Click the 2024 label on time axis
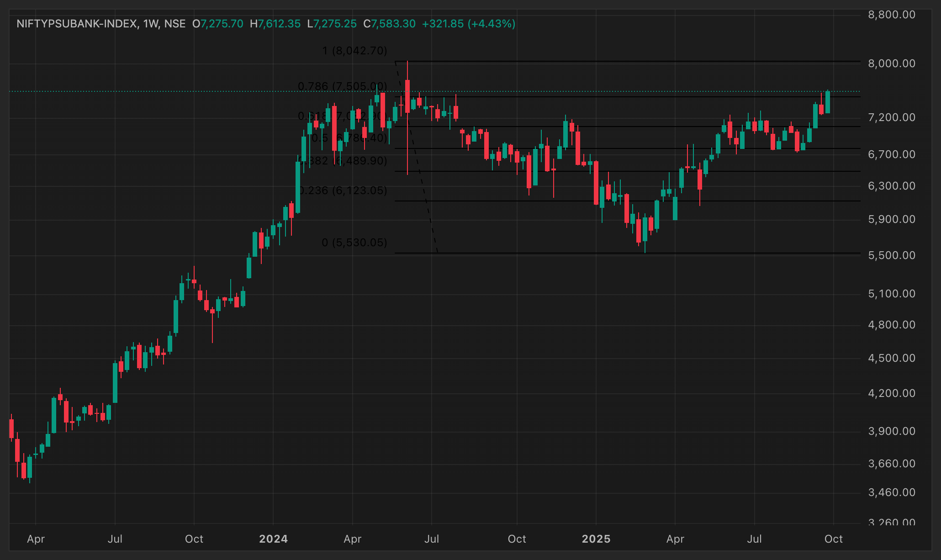The image size is (941, 560). [x=273, y=539]
